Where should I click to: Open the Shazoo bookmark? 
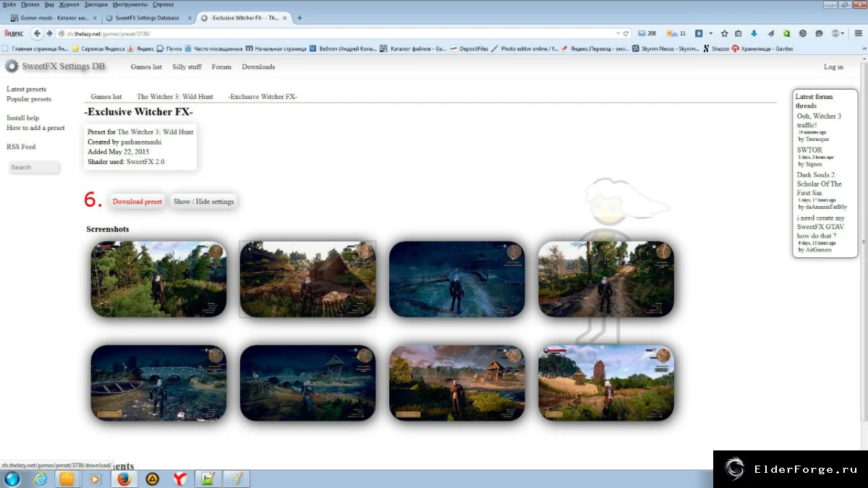pos(715,48)
